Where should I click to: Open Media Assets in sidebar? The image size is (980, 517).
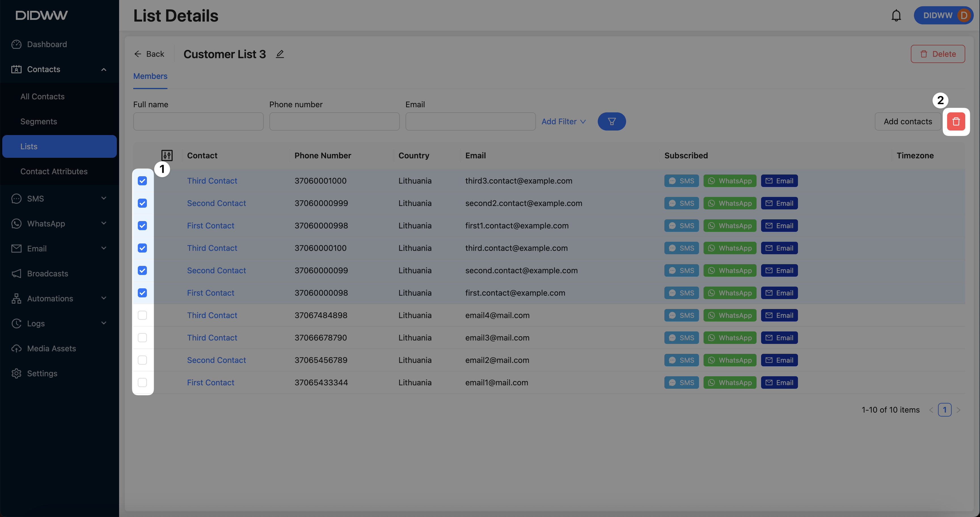click(x=59, y=348)
